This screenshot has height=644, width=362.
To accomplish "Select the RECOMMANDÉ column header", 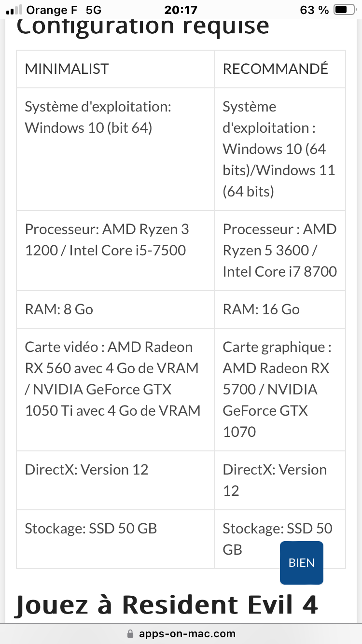I will [x=275, y=69].
